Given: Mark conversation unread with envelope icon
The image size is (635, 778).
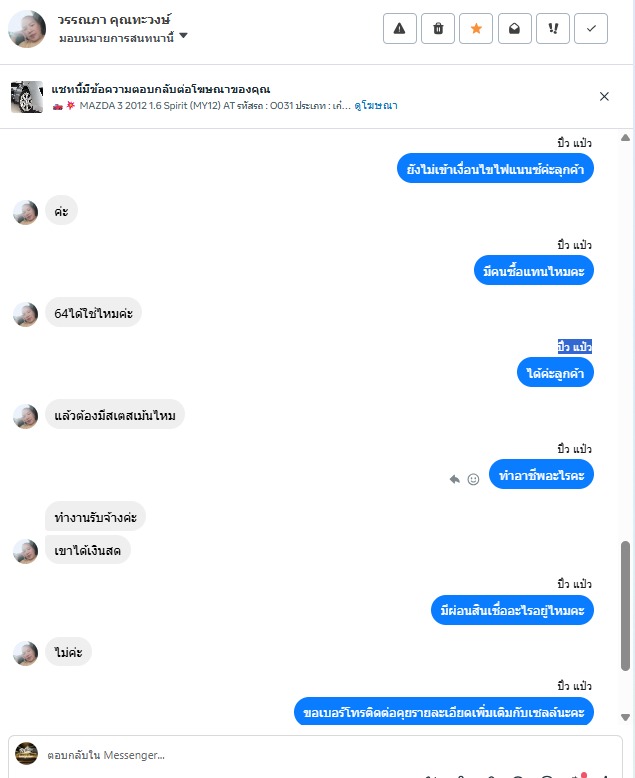Looking at the screenshot, I should point(514,29).
